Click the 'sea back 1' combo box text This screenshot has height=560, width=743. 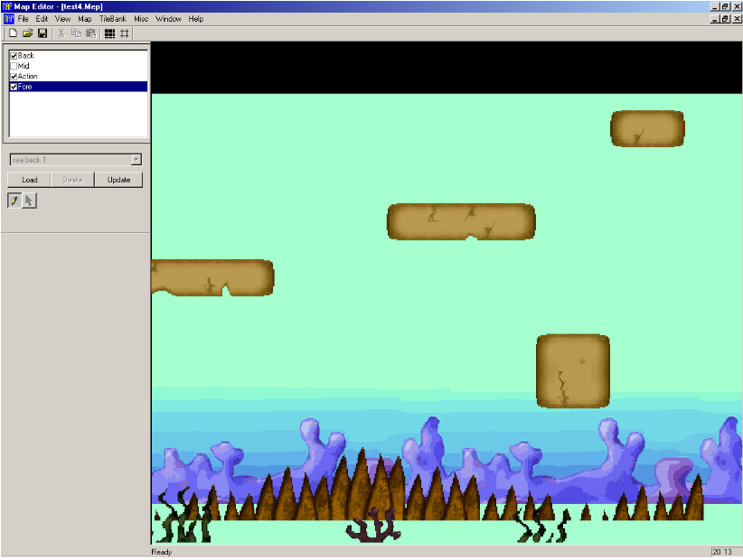tap(30, 160)
